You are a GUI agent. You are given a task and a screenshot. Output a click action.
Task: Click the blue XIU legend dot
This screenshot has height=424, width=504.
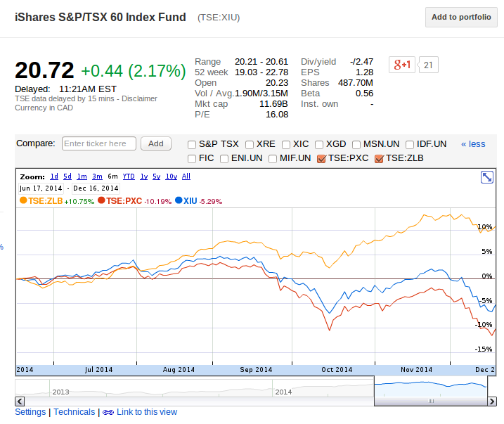[179, 200]
